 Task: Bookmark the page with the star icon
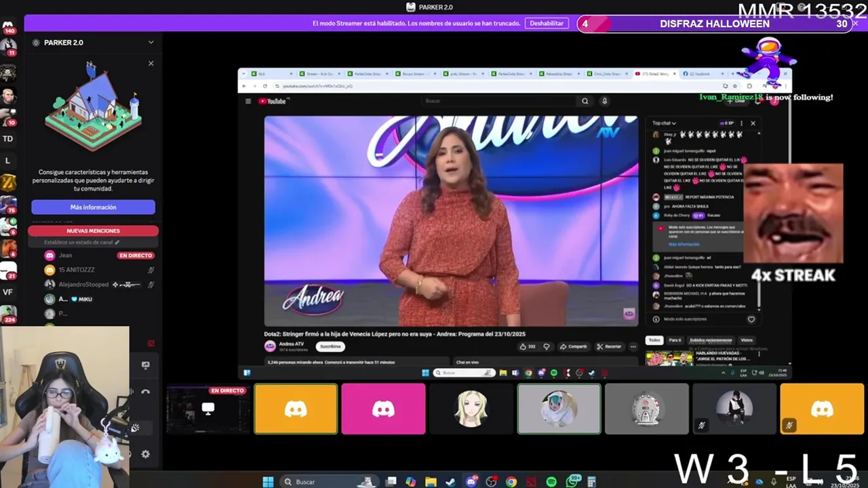(735, 86)
